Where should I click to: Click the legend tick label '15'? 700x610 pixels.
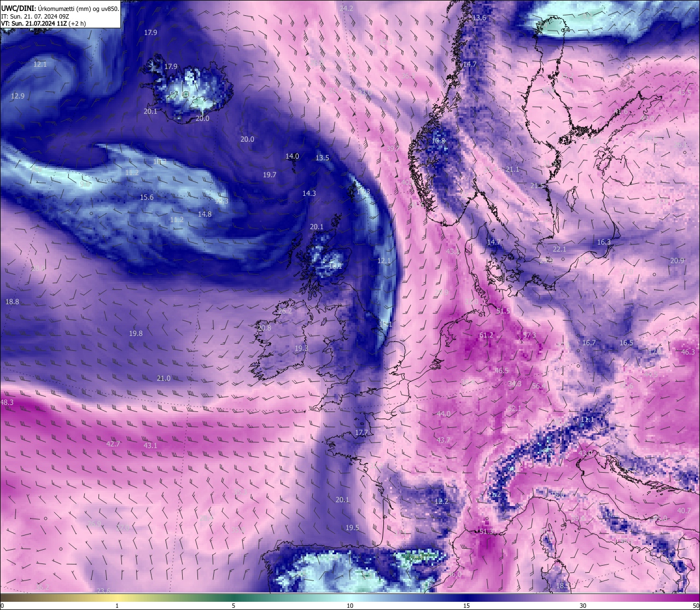click(466, 606)
